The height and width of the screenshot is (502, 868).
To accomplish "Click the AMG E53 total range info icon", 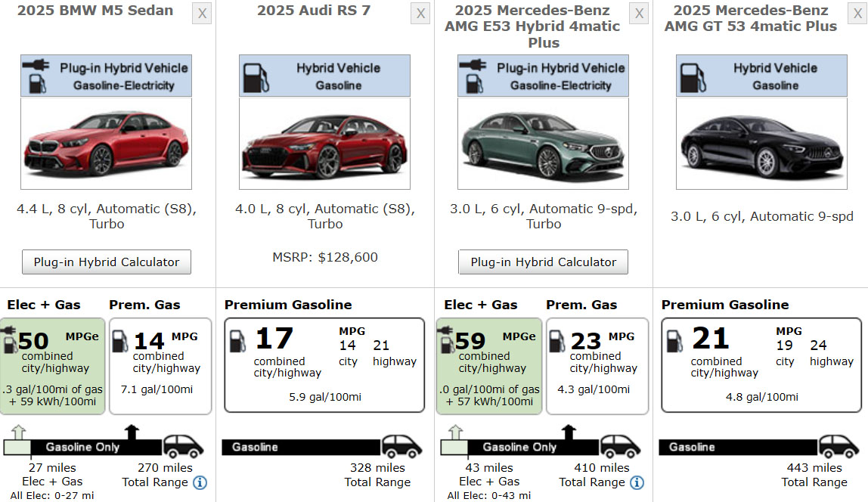I will 637,482.
